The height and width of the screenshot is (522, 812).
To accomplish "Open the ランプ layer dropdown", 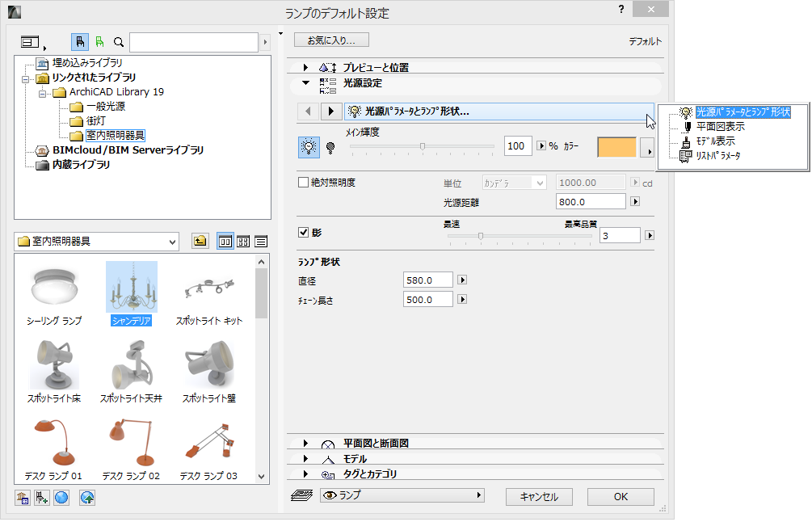I will (402, 495).
